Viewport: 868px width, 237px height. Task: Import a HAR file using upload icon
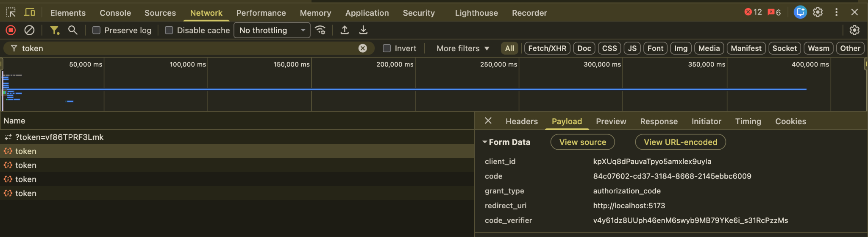pyautogui.click(x=345, y=30)
